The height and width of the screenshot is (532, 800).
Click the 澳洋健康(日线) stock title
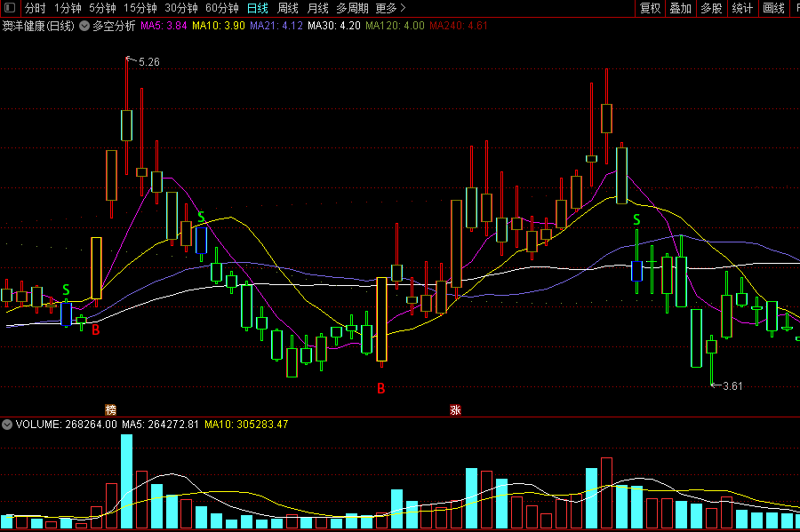tap(38, 26)
